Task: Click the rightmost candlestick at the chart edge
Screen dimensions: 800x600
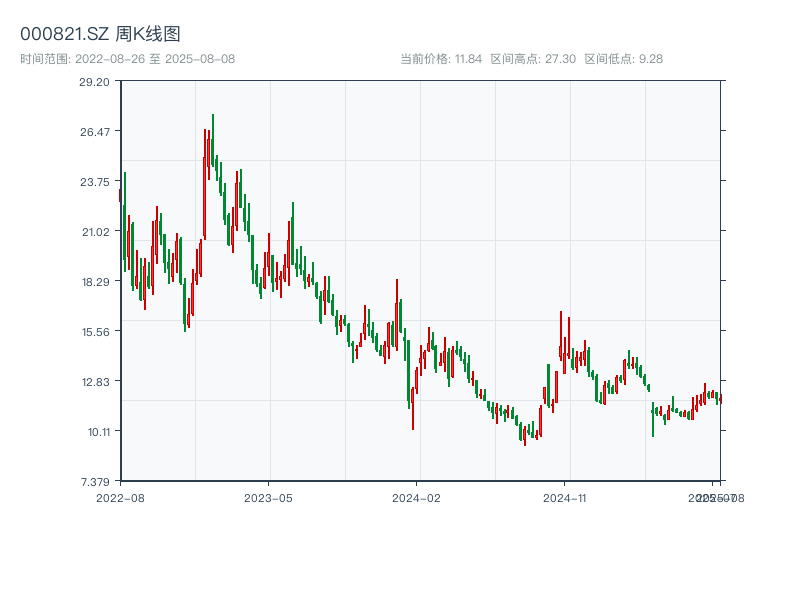Action: (x=720, y=398)
